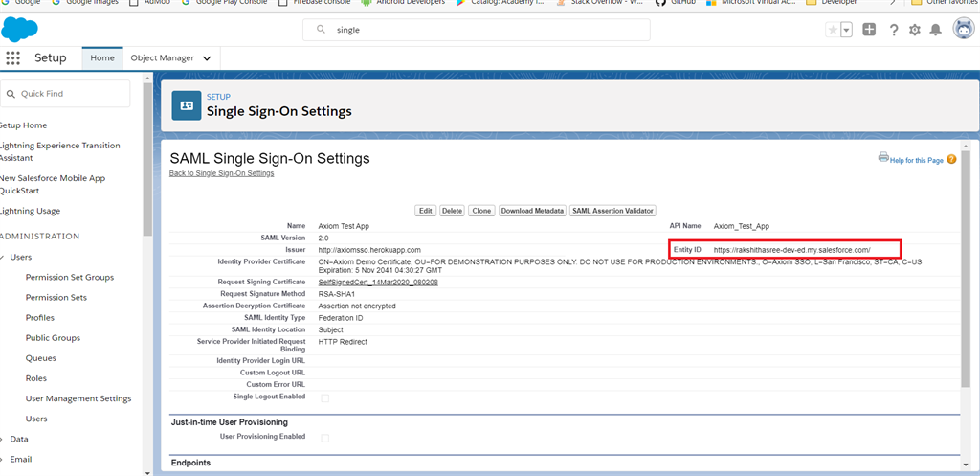The image size is (980, 476).
Task: Open Public Groups in the sidebar
Action: pos(54,338)
